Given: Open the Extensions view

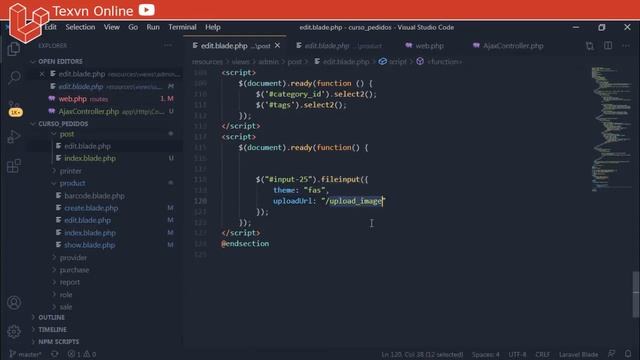Looking at the screenshot, I should point(14,166).
